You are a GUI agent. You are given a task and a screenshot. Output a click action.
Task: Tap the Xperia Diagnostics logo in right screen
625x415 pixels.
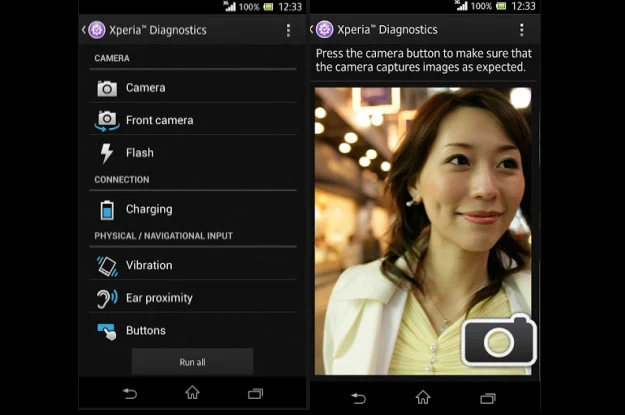click(324, 30)
